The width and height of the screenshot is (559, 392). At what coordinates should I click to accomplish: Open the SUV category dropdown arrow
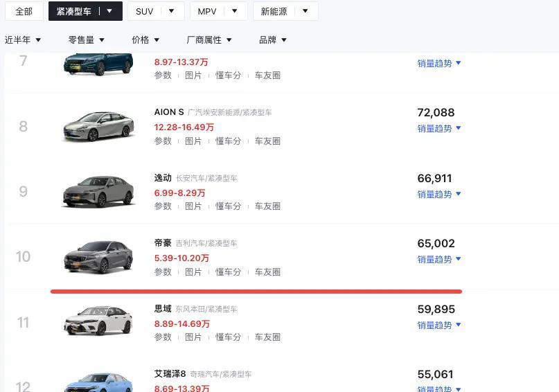pos(172,11)
